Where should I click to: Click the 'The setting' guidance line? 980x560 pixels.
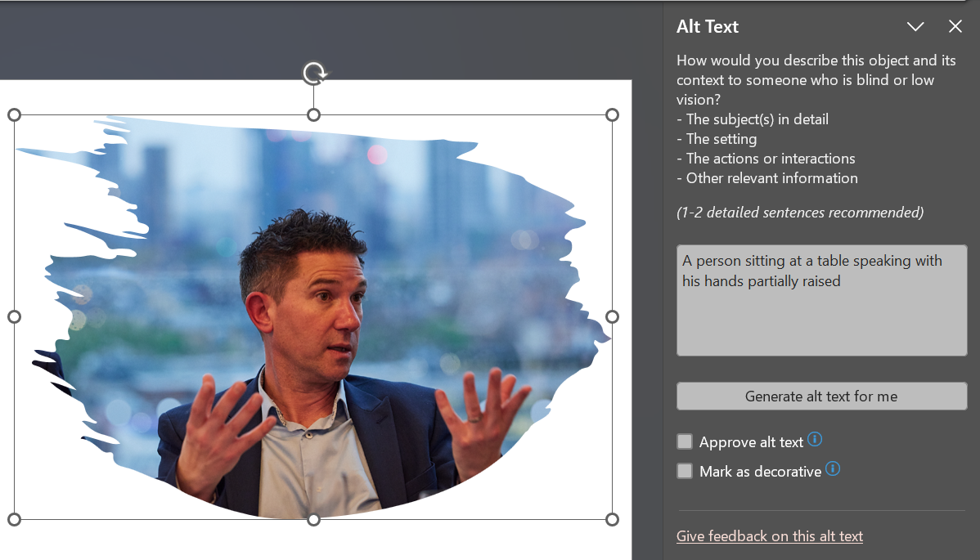click(x=717, y=139)
